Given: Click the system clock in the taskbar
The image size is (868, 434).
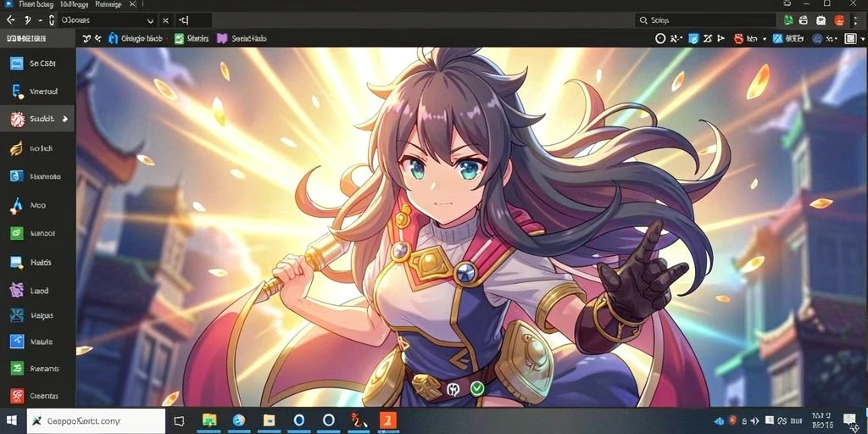Looking at the screenshot, I should 821,420.
